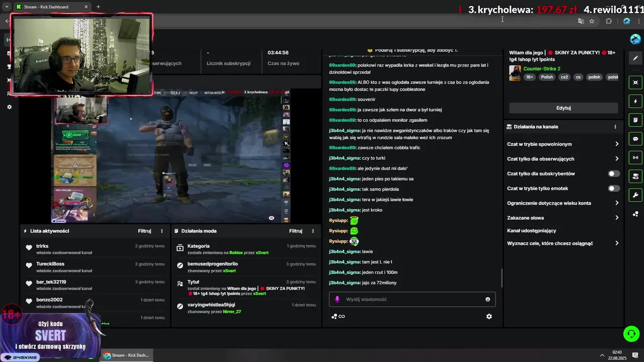Click the stream preview video thumbnail
This screenshot has height=362, width=644.
click(x=171, y=156)
